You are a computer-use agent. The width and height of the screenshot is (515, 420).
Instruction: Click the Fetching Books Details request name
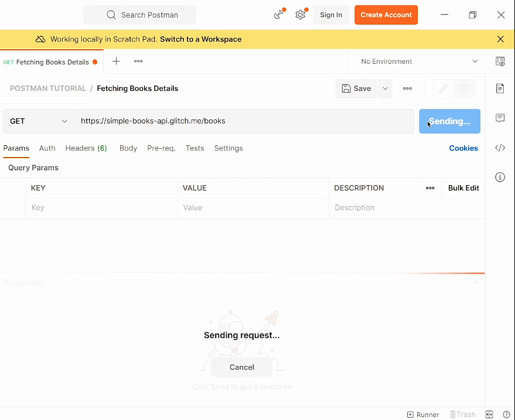pyautogui.click(x=137, y=88)
